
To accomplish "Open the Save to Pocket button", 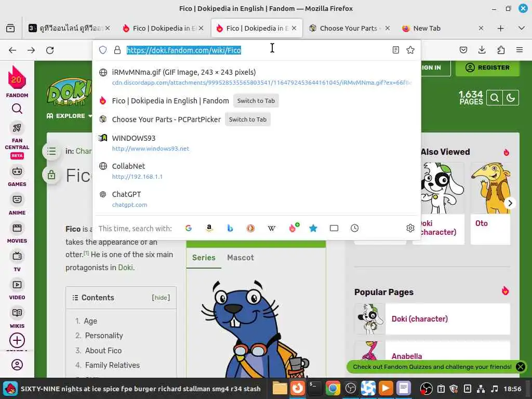I will (463, 50).
